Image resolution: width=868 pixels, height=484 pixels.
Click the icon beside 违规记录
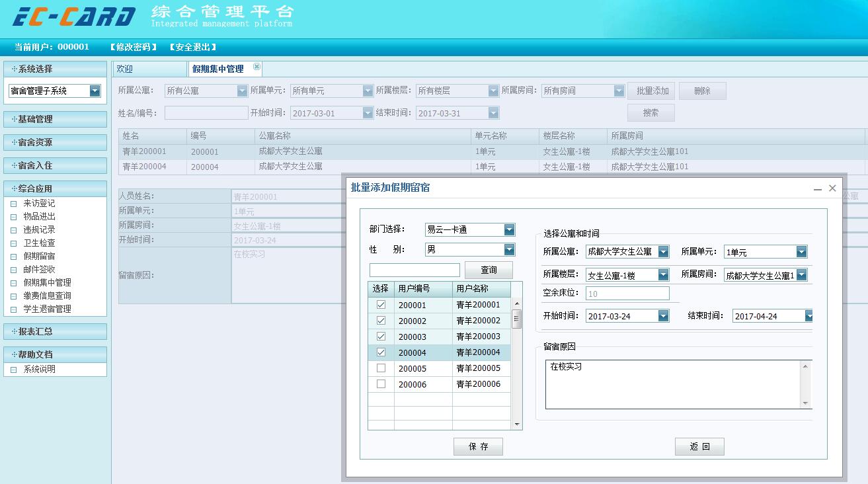(x=13, y=230)
